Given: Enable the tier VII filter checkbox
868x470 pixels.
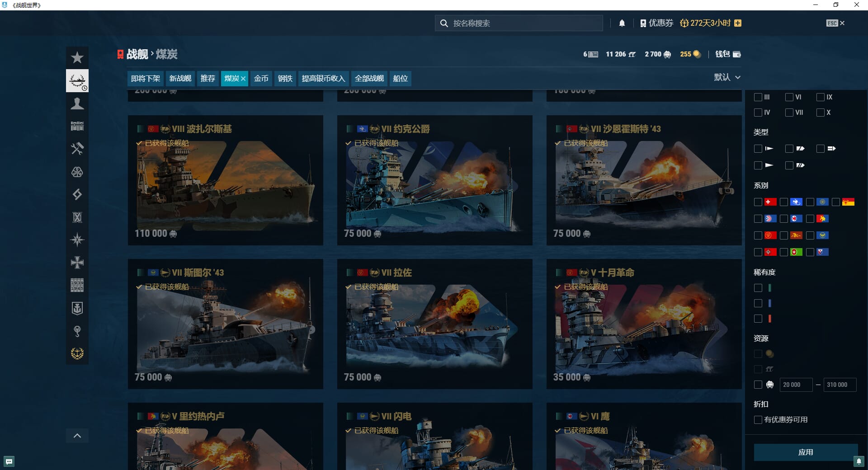Looking at the screenshot, I should coord(789,113).
